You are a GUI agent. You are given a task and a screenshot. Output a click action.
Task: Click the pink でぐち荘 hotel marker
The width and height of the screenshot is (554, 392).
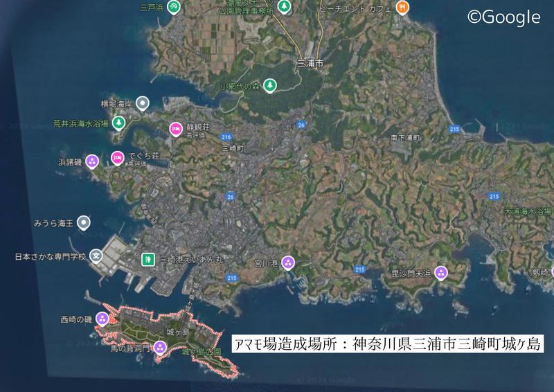118,158
